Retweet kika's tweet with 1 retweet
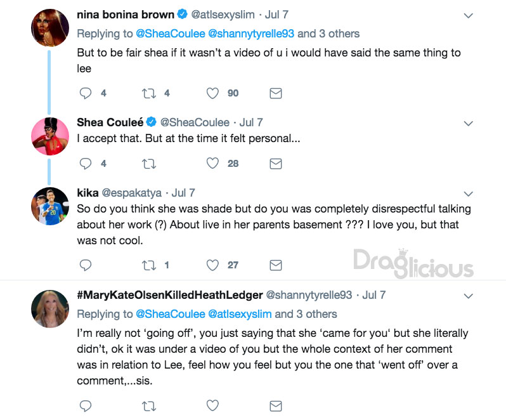This screenshot has width=506, height=420. (149, 265)
